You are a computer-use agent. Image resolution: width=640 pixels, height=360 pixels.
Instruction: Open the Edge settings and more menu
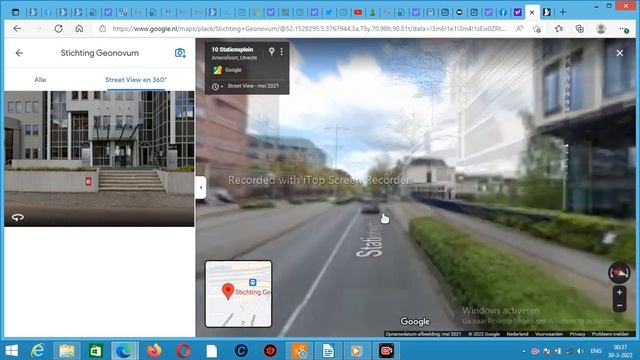coord(624,29)
